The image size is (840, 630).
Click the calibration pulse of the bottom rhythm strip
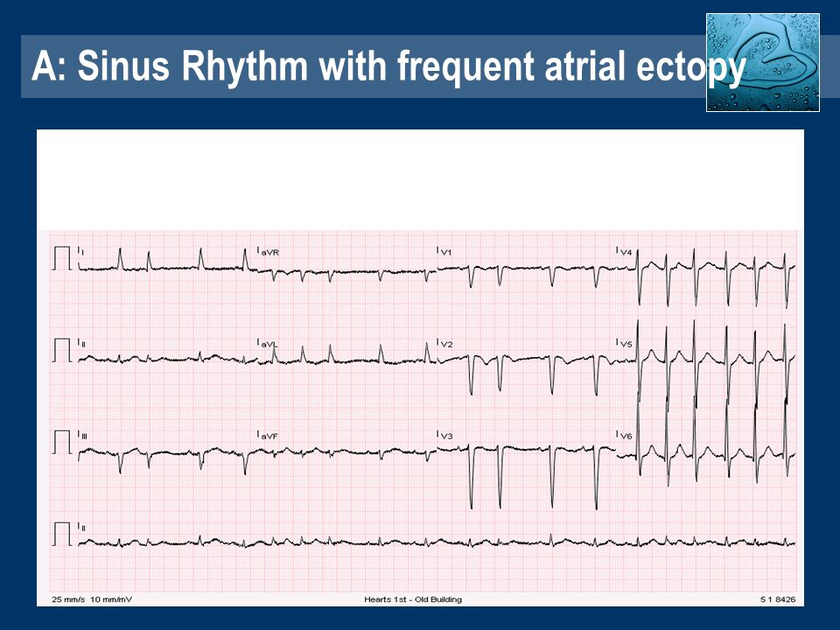coord(62,534)
